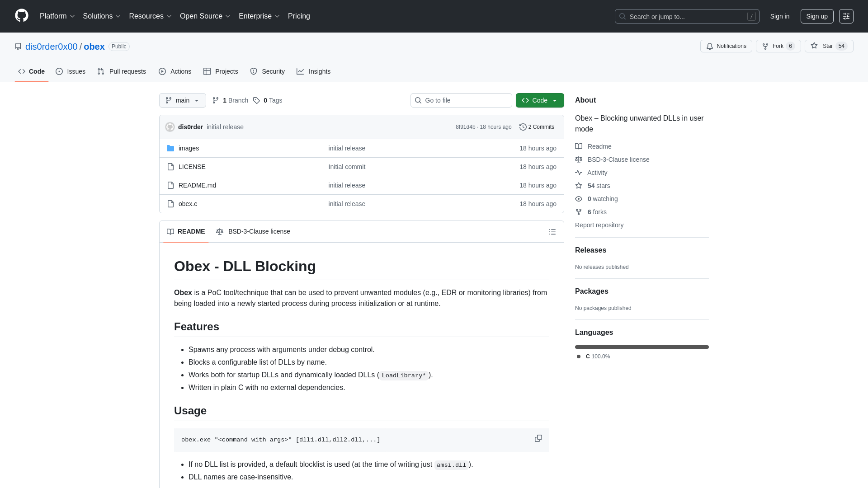Image resolution: width=868 pixels, height=488 pixels.
Task: Expand the Solutions menu
Action: pos(102,16)
